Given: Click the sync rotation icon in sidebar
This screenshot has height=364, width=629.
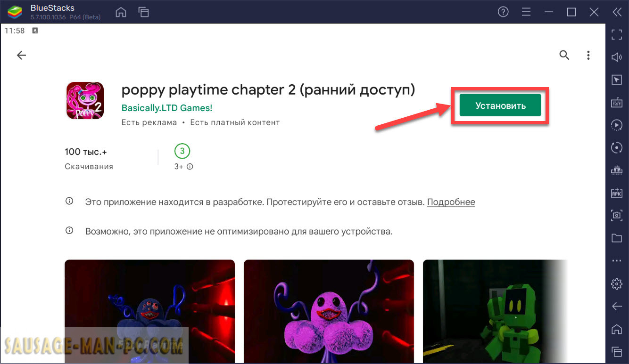Looking at the screenshot, I should (x=617, y=147).
